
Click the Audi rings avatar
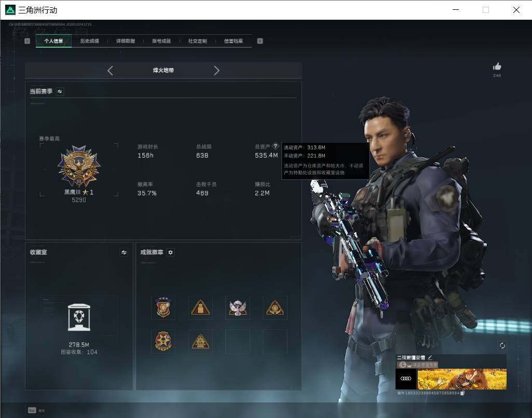406,379
